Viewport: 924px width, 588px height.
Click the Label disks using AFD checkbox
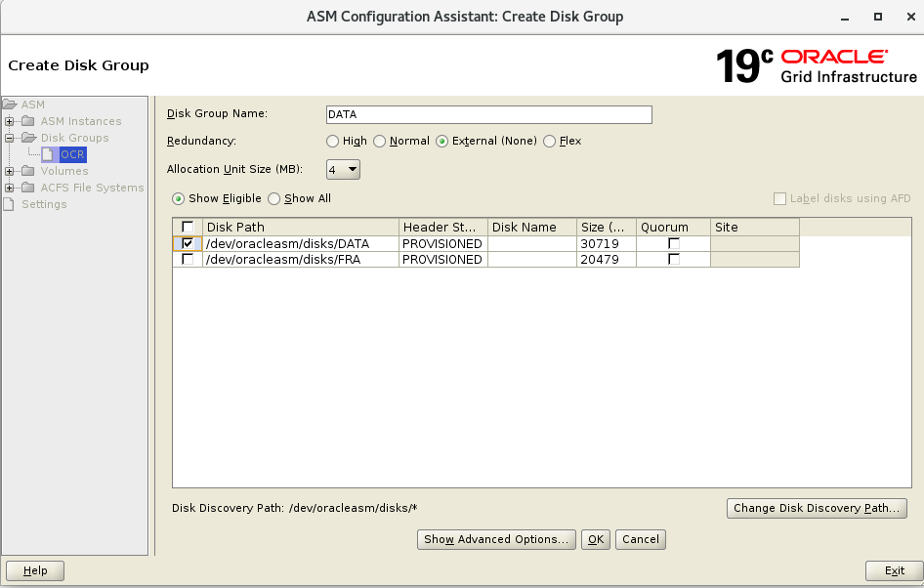coord(779,199)
